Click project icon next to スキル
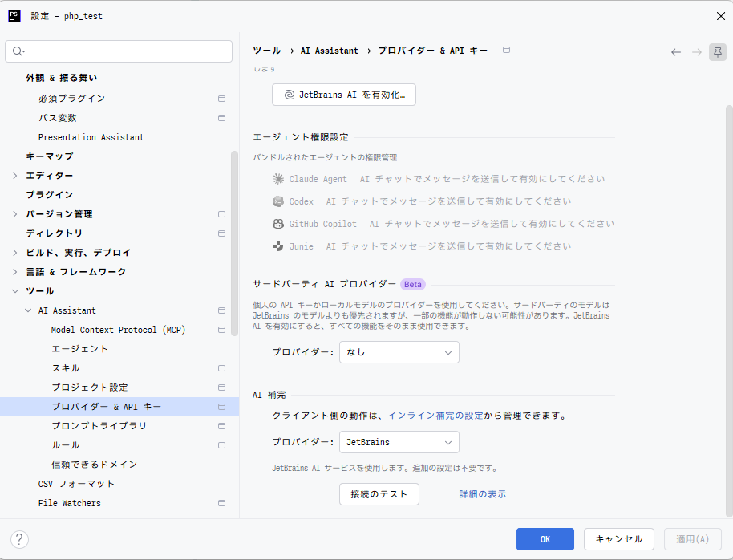This screenshot has width=733, height=560. click(221, 368)
